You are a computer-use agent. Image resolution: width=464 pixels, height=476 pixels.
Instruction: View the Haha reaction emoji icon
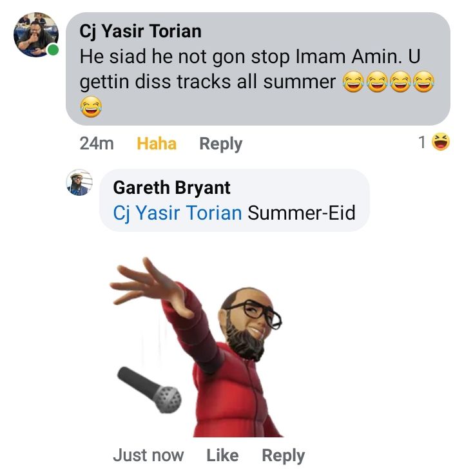441,142
